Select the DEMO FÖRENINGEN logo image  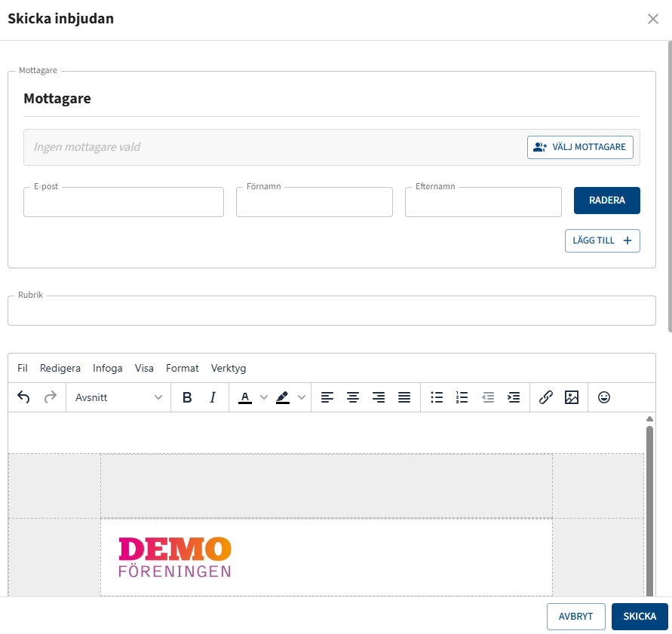(x=175, y=557)
